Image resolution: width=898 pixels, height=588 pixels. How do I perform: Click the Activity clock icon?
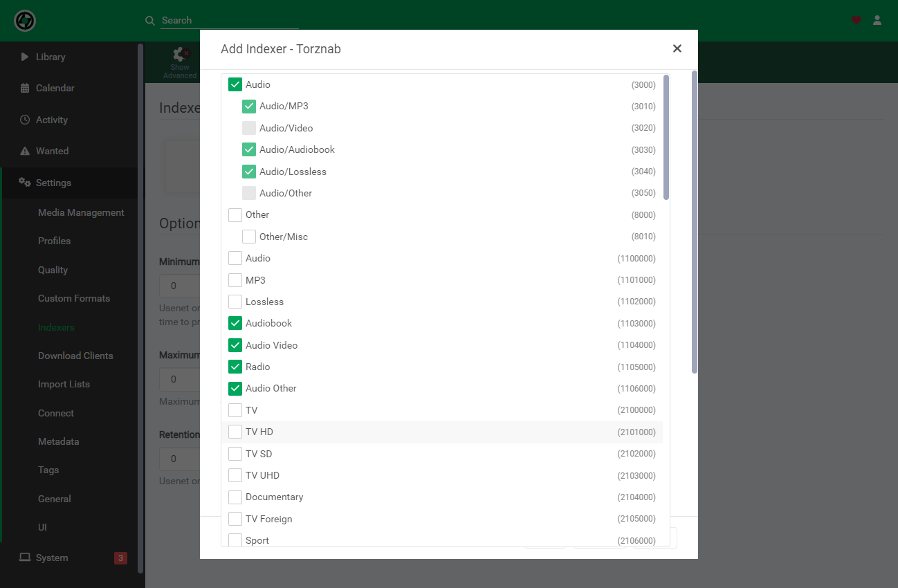click(25, 120)
